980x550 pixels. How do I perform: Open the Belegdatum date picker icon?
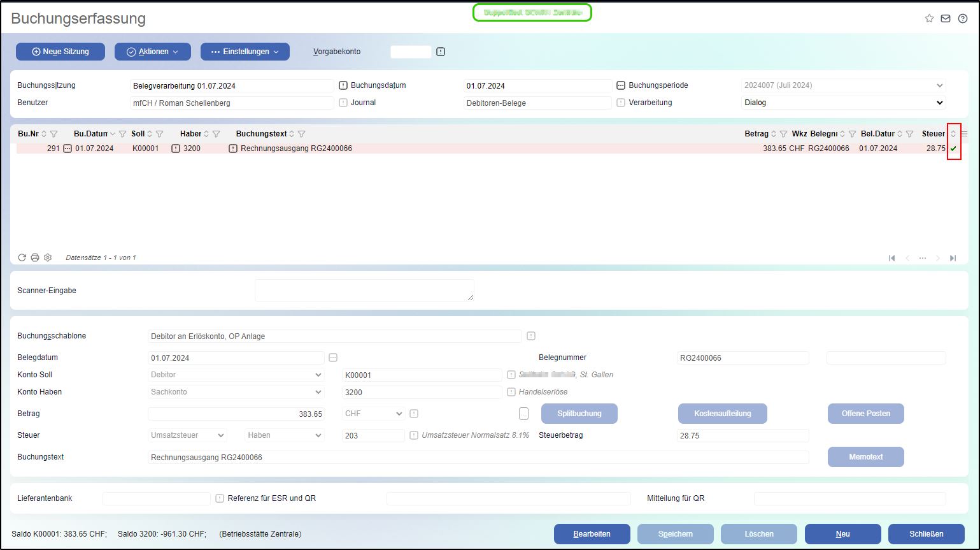[332, 358]
